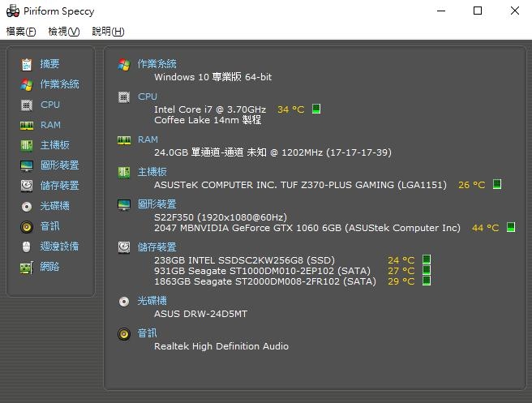532x403 pixels.
Task: Select 圖形裝置 label in sidebar
Action: click(x=60, y=165)
